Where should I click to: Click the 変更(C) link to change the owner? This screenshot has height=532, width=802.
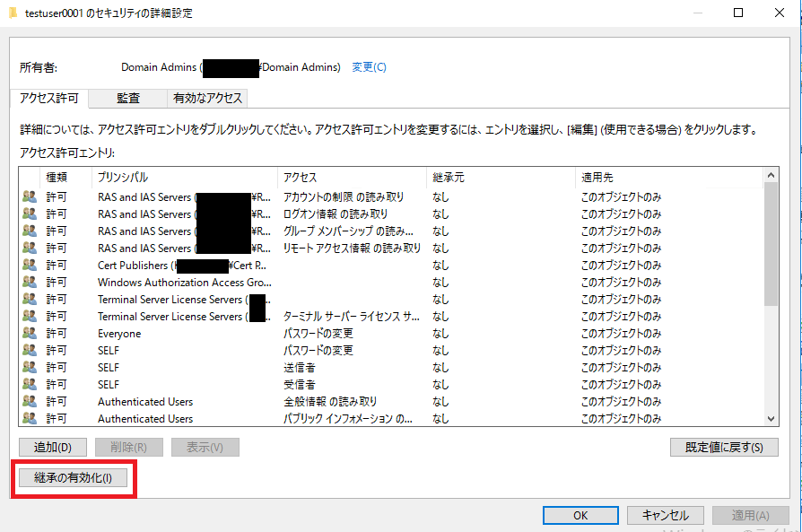click(x=368, y=66)
